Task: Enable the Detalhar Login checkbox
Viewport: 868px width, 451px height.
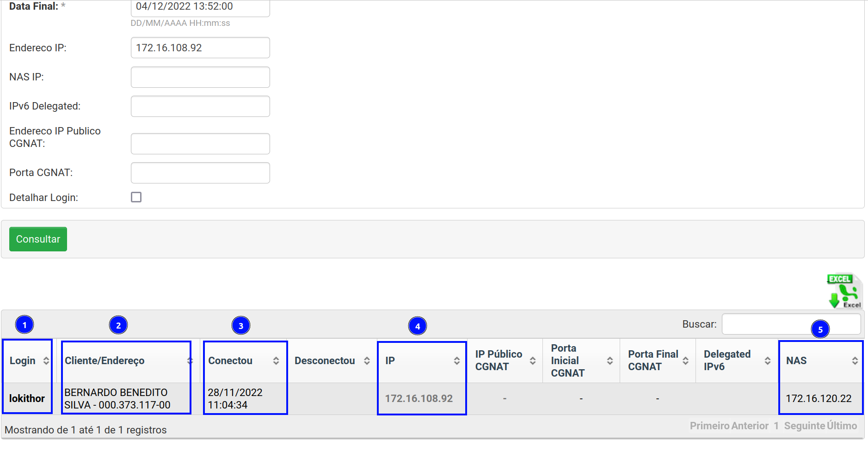Action: [x=136, y=197]
